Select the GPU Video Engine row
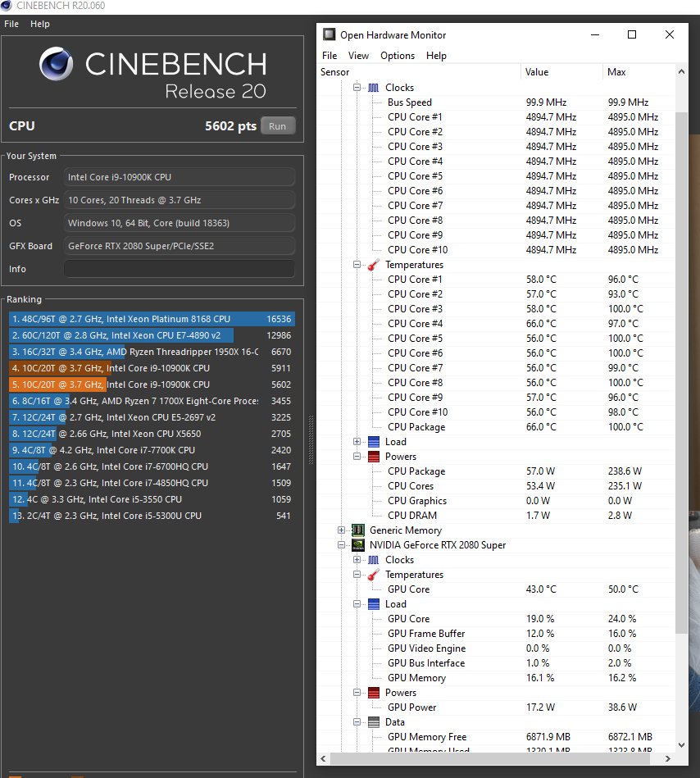The height and width of the screenshot is (778, 700). click(x=496, y=648)
